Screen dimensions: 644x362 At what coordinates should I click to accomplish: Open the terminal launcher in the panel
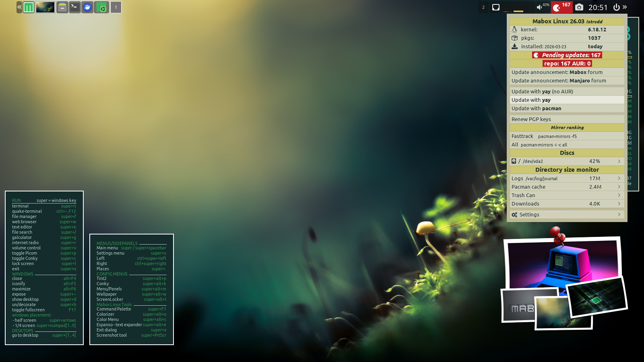[74, 7]
